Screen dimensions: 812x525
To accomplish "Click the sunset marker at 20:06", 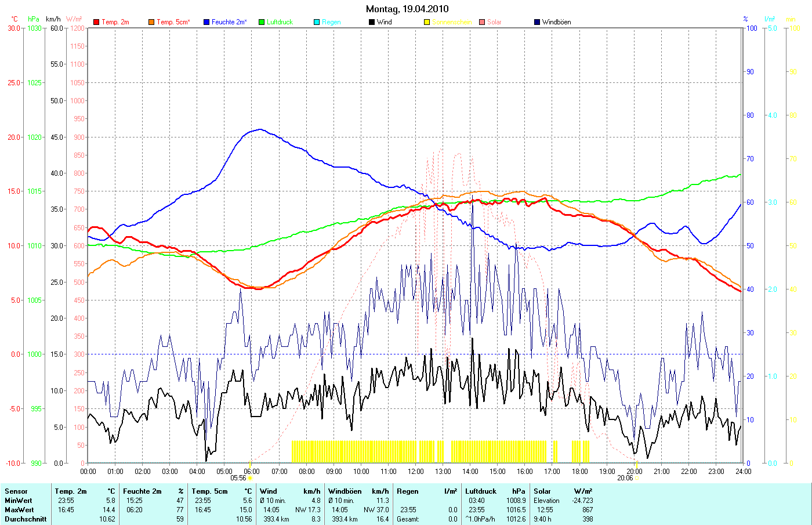I will [x=637, y=478].
